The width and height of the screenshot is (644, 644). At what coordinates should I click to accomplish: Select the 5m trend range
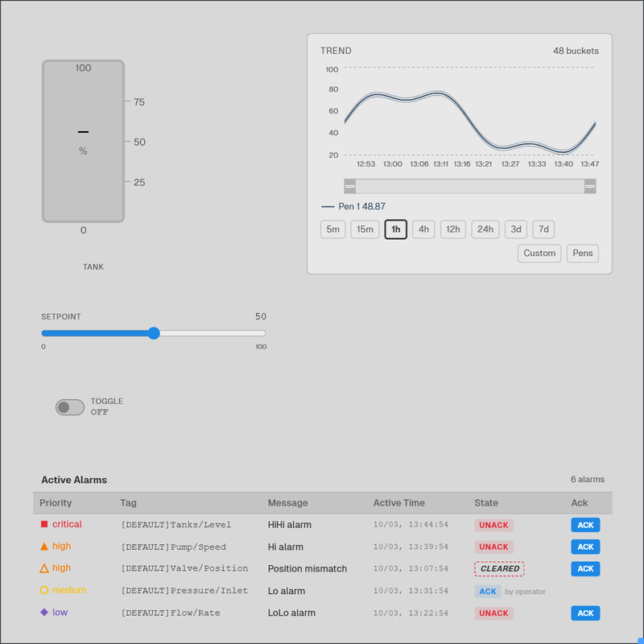(x=333, y=229)
